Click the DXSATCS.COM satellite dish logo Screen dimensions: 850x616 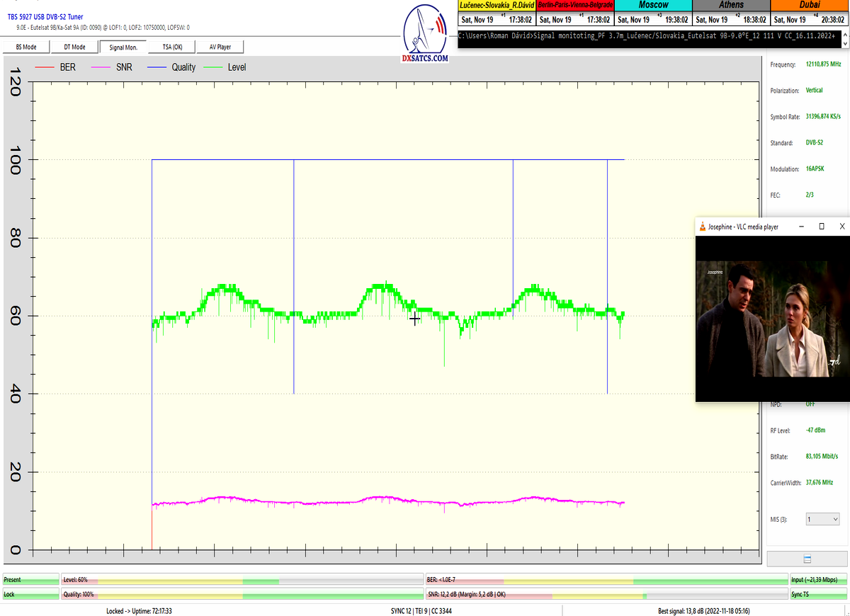pyautogui.click(x=425, y=35)
